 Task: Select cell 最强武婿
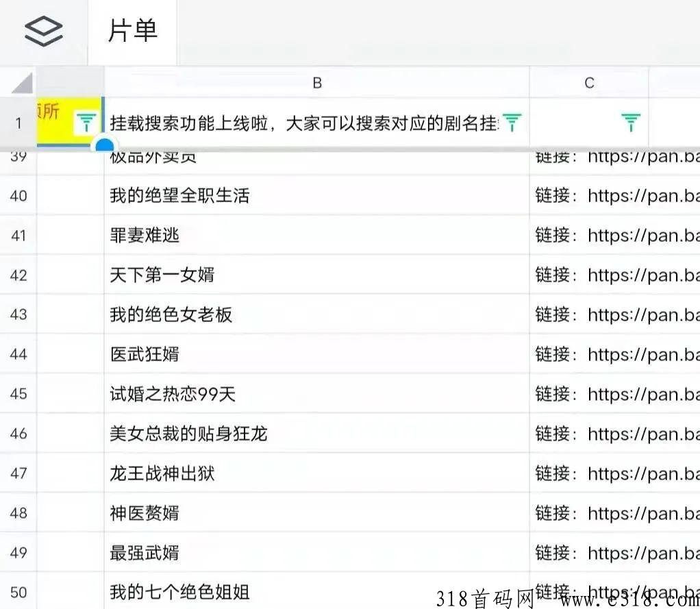click(317, 553)
